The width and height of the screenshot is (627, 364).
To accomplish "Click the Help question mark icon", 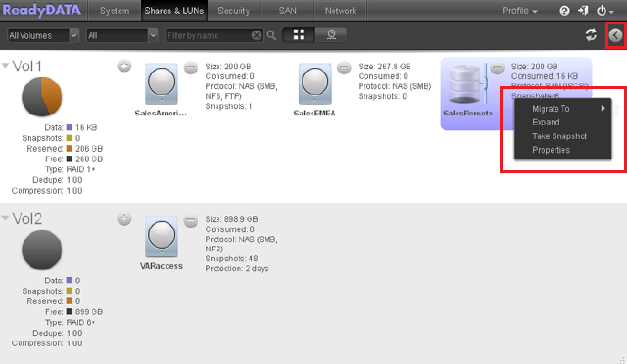I will tap(564, 11).
